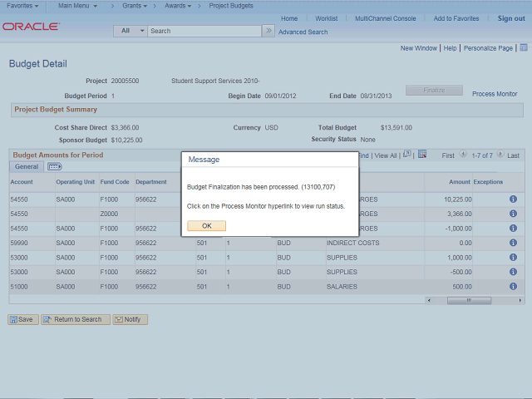Open the Process Monitor link
532x399 pixels.
(495, 94)
